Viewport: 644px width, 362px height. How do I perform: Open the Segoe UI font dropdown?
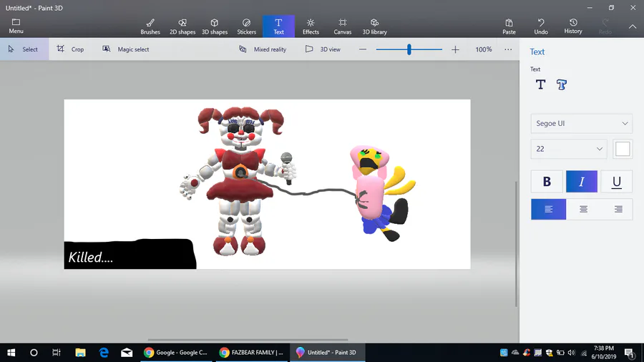582,123
